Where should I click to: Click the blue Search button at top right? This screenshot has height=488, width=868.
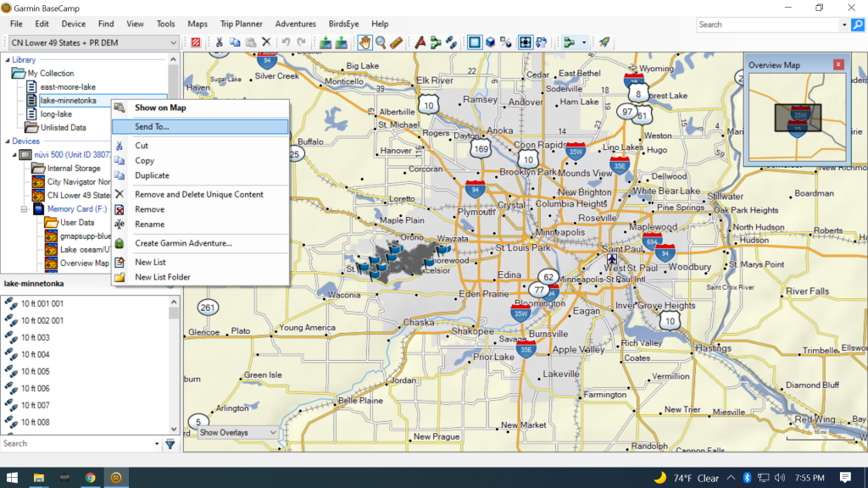click(858, 25)
